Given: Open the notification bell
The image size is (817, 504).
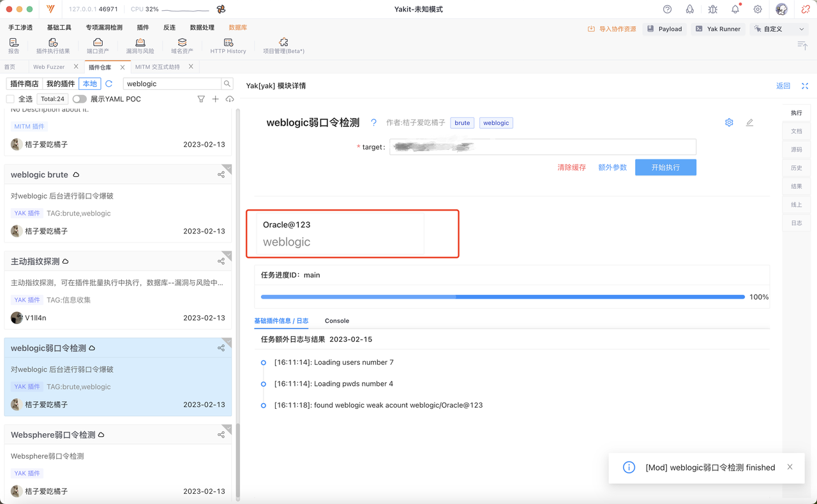Looking at the screenshot, I should pyautogui.click(x=735, y=10).
